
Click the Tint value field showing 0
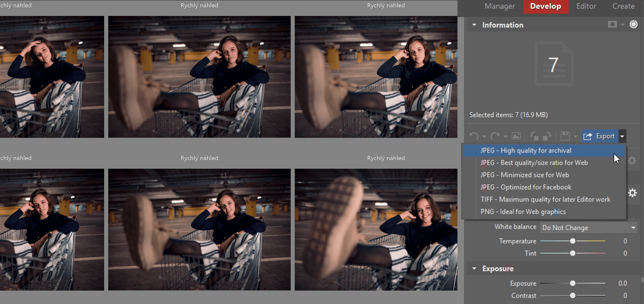point(625,253)
